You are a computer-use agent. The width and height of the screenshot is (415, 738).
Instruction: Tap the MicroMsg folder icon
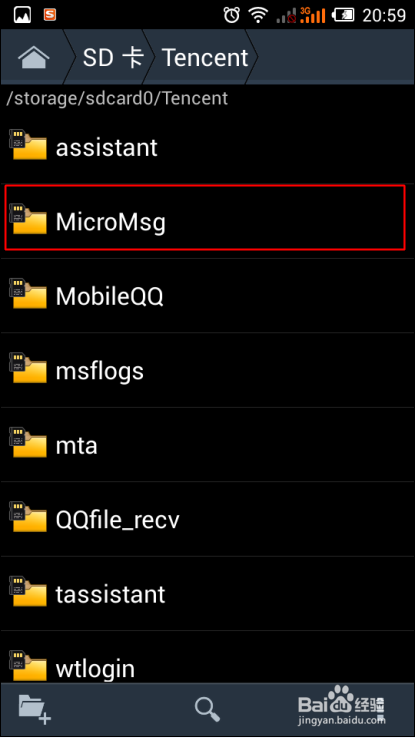pyautogui.click(x=28, y=219)
